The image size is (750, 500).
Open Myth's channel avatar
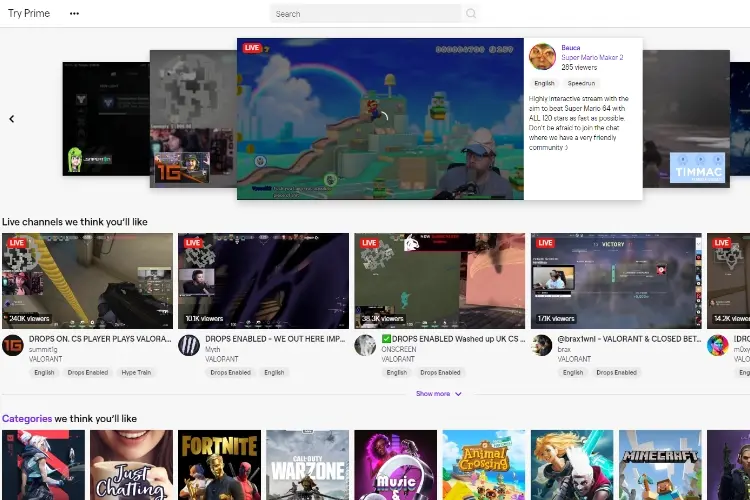189,345
